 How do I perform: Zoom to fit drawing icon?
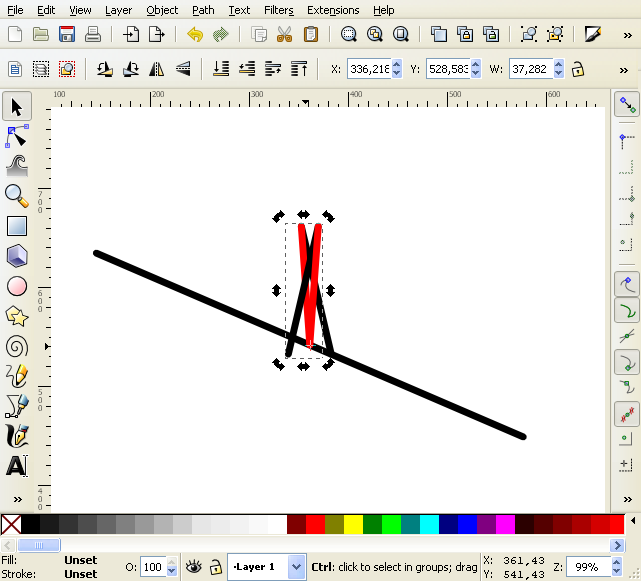[x=375, y=34]
